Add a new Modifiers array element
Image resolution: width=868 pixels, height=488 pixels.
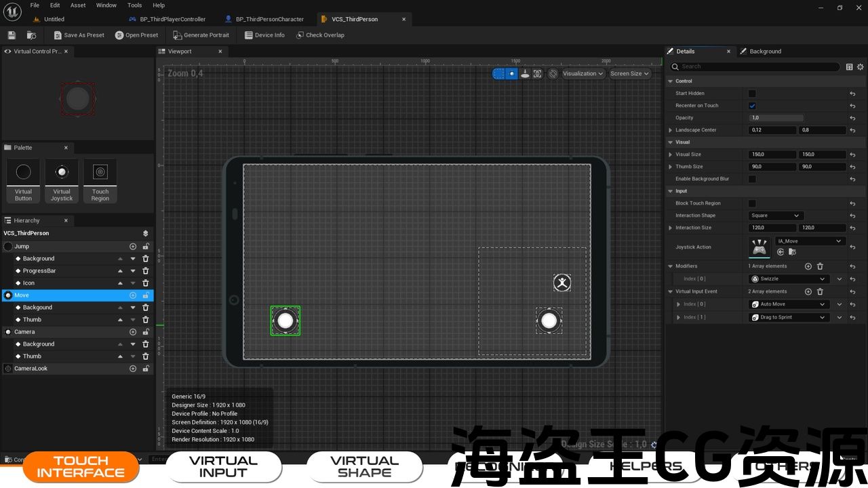point(808,266)
